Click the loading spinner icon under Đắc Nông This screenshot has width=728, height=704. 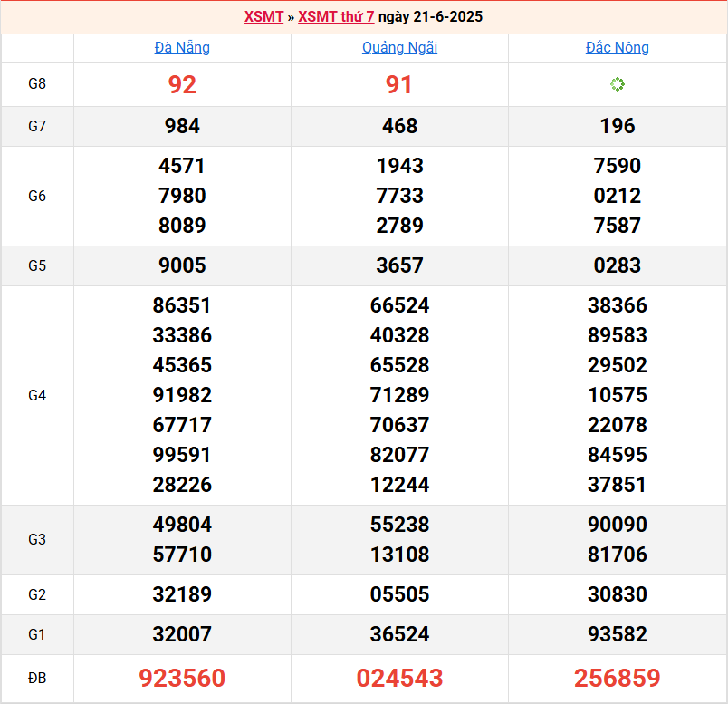pyautogui.click(x=618, y=84)
